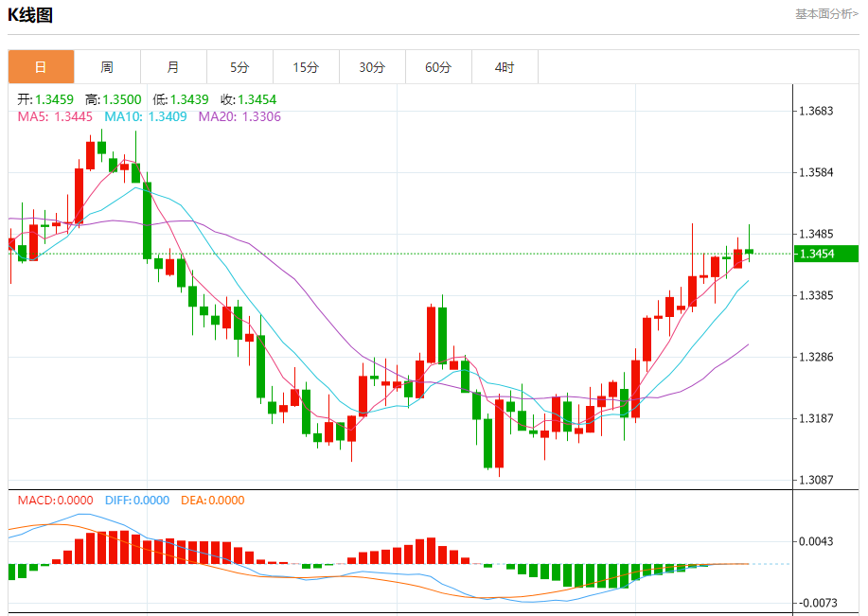
Task: Click the 1.3584 price axis label
Action: coord(816,172)
